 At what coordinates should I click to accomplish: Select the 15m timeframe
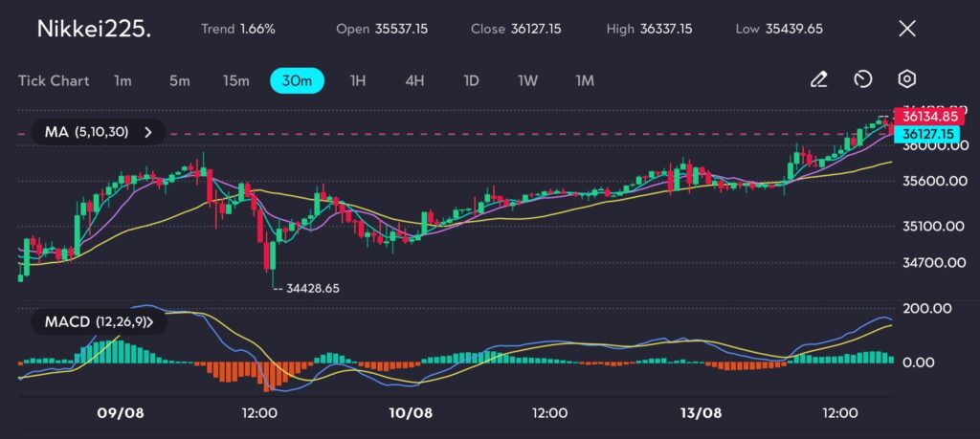pos(236,80)
